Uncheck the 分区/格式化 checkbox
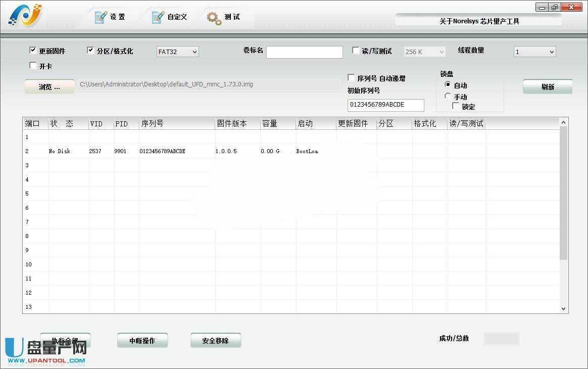This screenshot has width=588, height=369. click(90, 51)
